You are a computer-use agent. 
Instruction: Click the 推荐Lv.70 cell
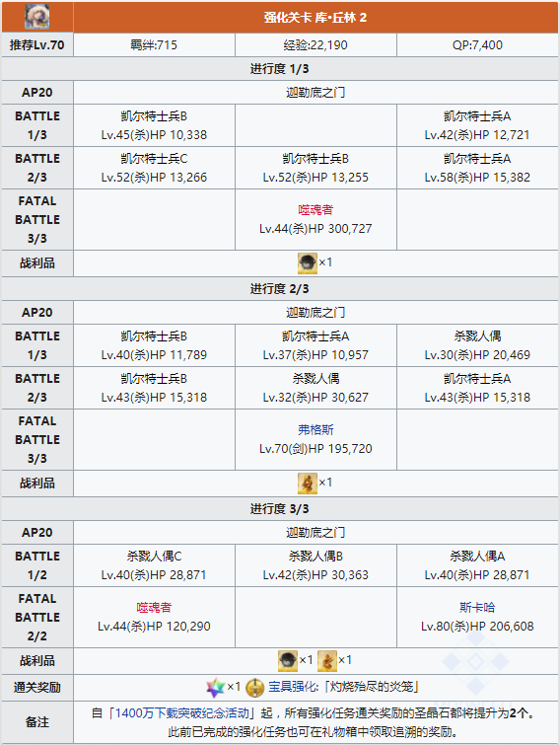click(x=37, y=45)
